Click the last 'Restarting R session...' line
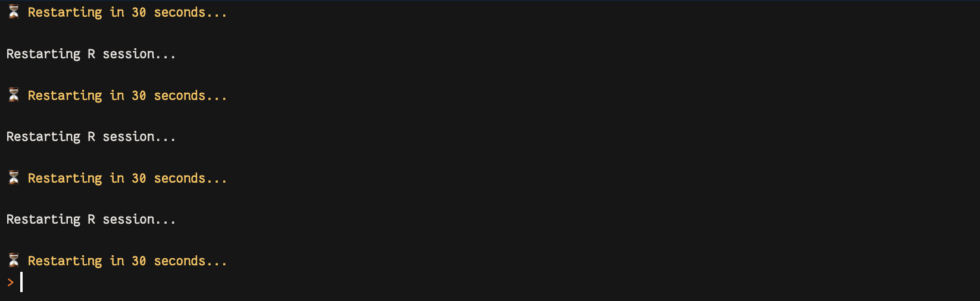Image resolution: width=980 pixels, height=301 pixels. point(91,220)
